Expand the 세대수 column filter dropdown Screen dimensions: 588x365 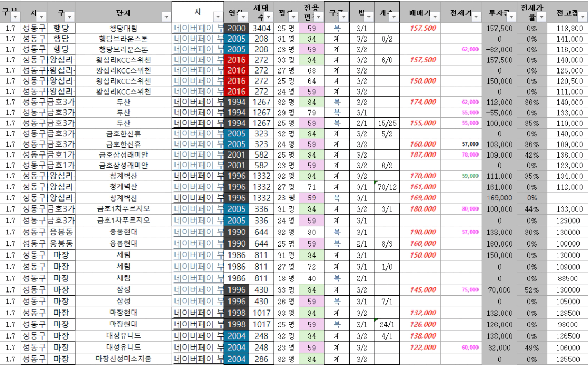pyautogui.click(x=269, y=17)
